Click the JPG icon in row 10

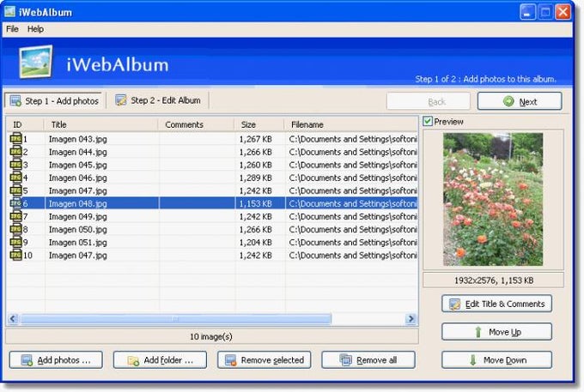[x=15, y=255]
